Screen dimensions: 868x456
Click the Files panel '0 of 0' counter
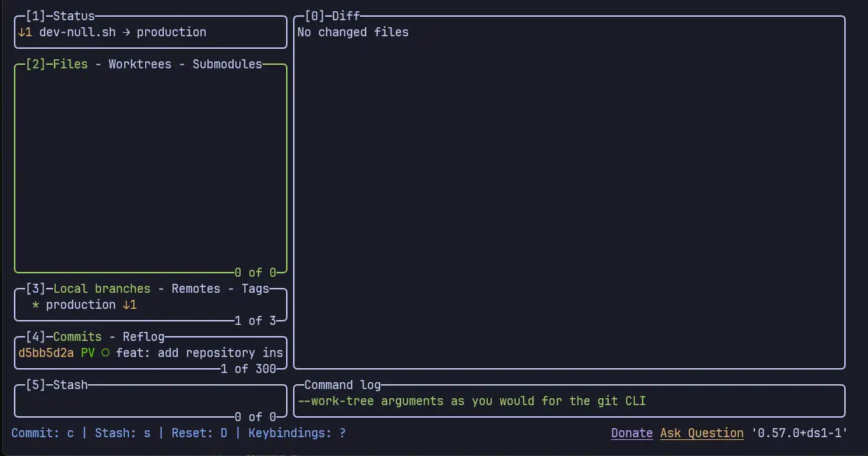(255, 273)
